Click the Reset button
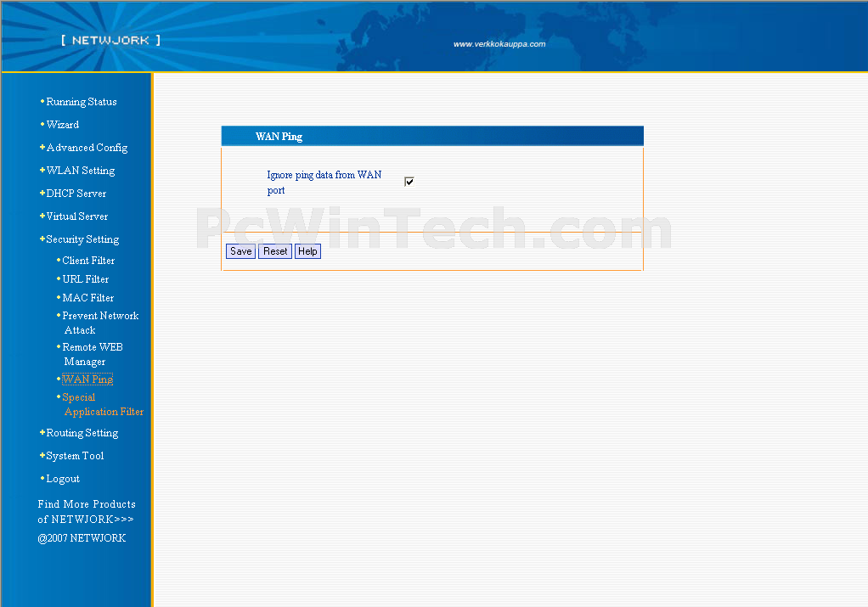This screenshot has width=868, height=607. 275,251
